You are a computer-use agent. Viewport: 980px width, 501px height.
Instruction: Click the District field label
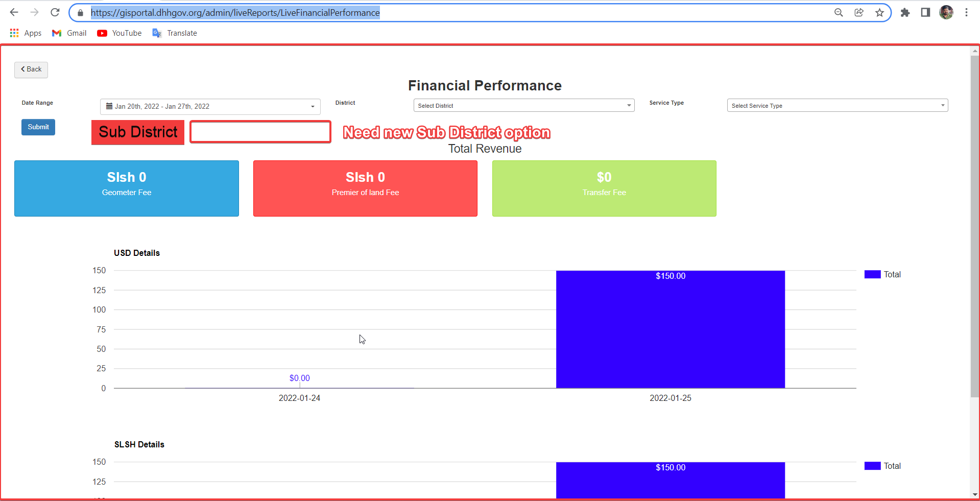pos(345,103)
